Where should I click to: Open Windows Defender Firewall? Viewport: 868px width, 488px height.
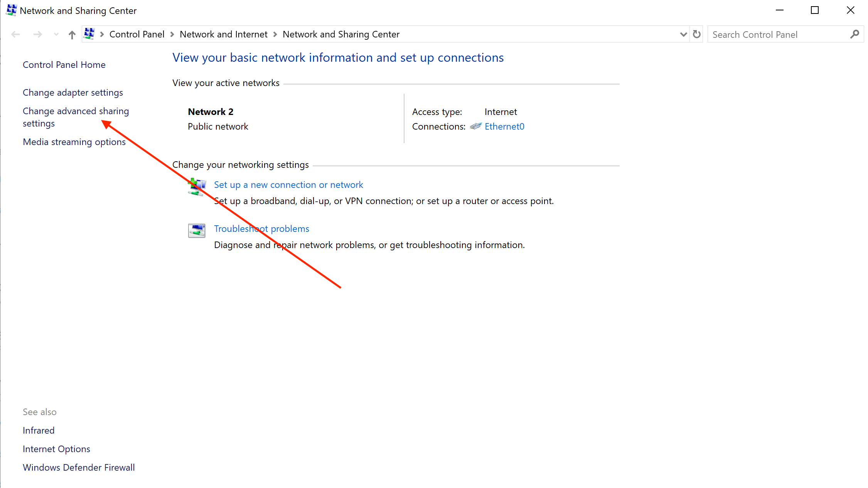(x=79, y=467)
